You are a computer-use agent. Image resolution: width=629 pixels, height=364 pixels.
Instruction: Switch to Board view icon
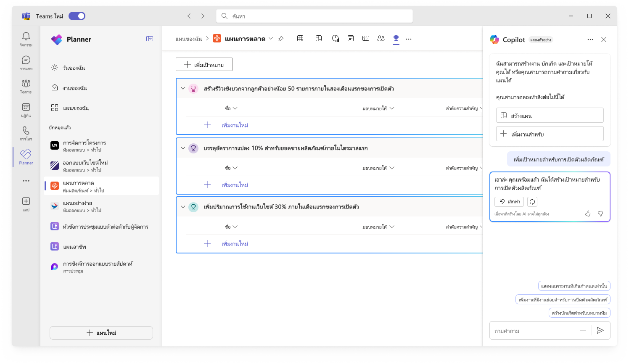pos(319,38)
